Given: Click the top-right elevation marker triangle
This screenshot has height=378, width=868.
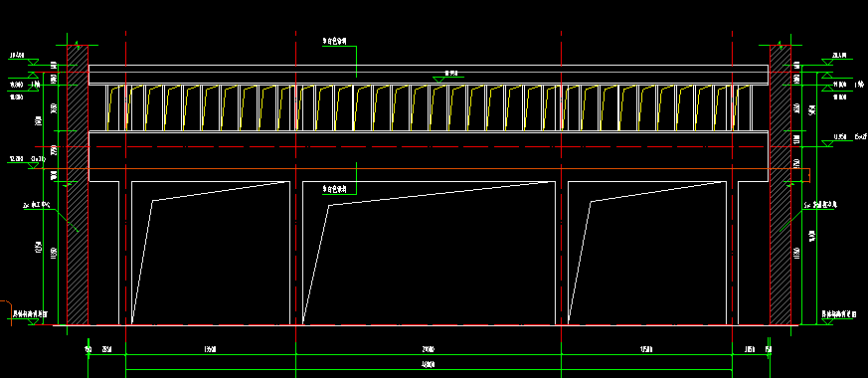Looking at the screenshot, I should (827, 62).
